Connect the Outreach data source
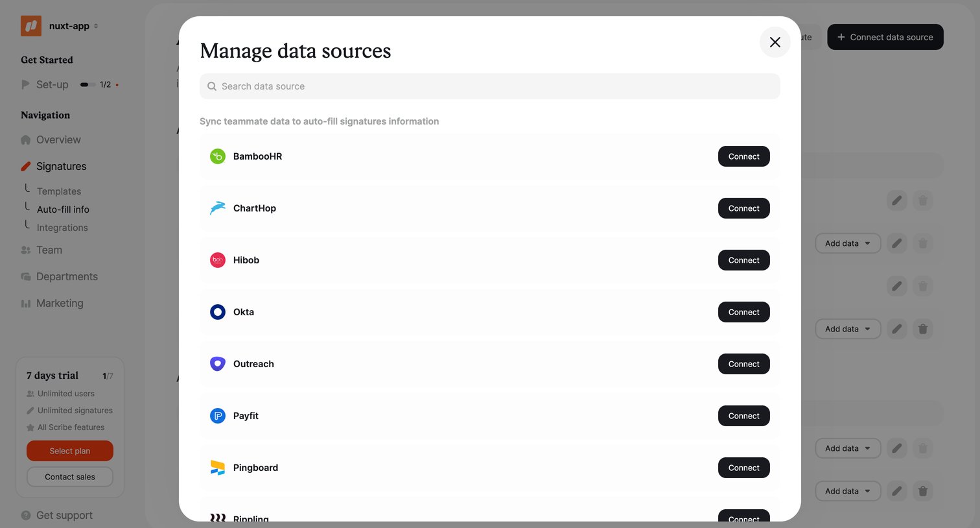 tap(743, 364)
